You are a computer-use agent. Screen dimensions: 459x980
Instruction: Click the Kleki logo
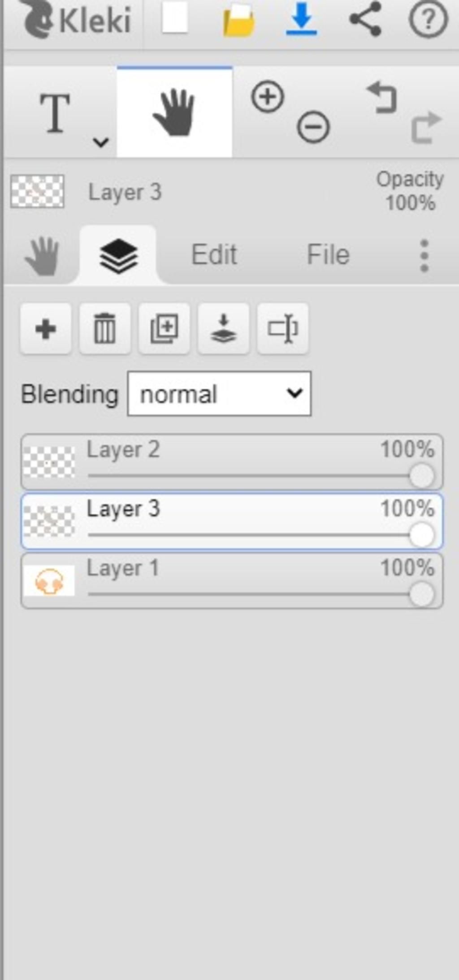click(x=77, y=21)
